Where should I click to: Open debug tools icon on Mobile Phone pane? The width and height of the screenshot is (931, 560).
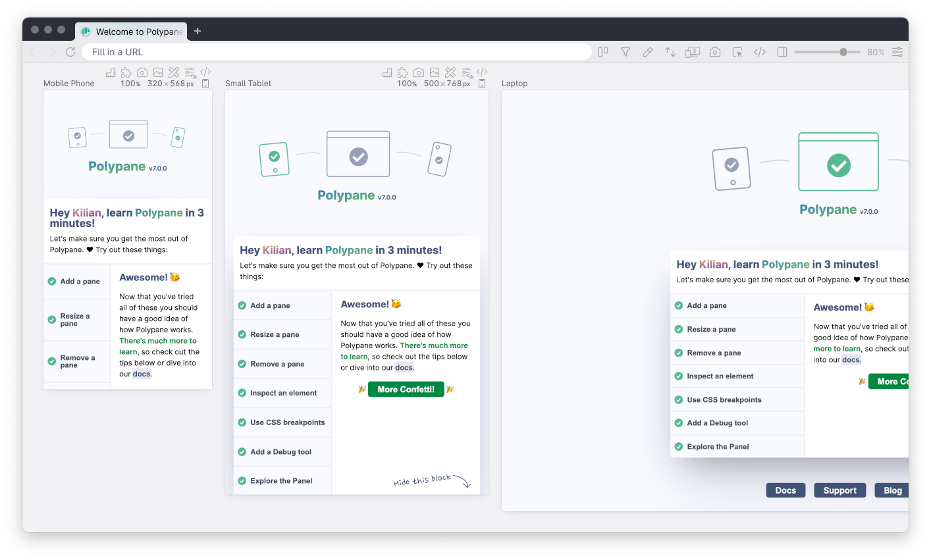(174, 72)
